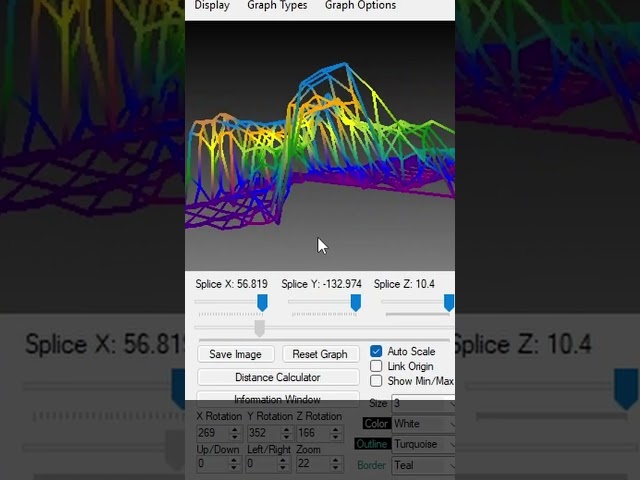
Task: Decrease Zoom with down arrow
Action: [x=336, y=467]
